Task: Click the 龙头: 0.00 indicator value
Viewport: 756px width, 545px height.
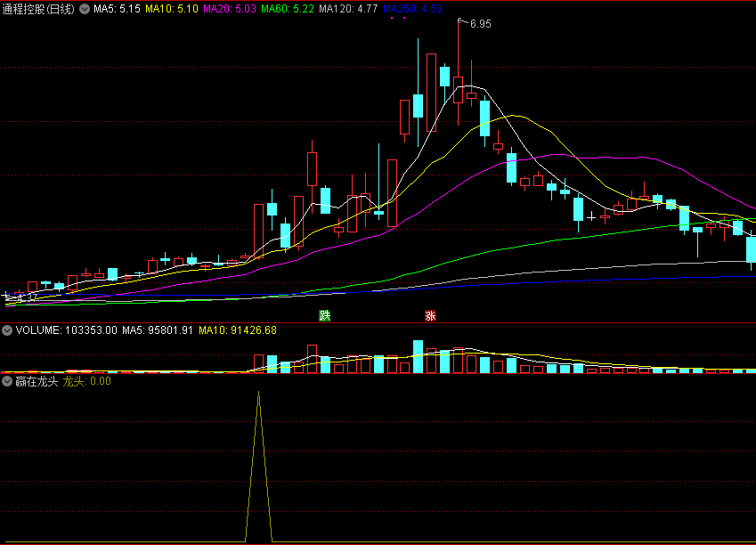Action: coord(86,381)
